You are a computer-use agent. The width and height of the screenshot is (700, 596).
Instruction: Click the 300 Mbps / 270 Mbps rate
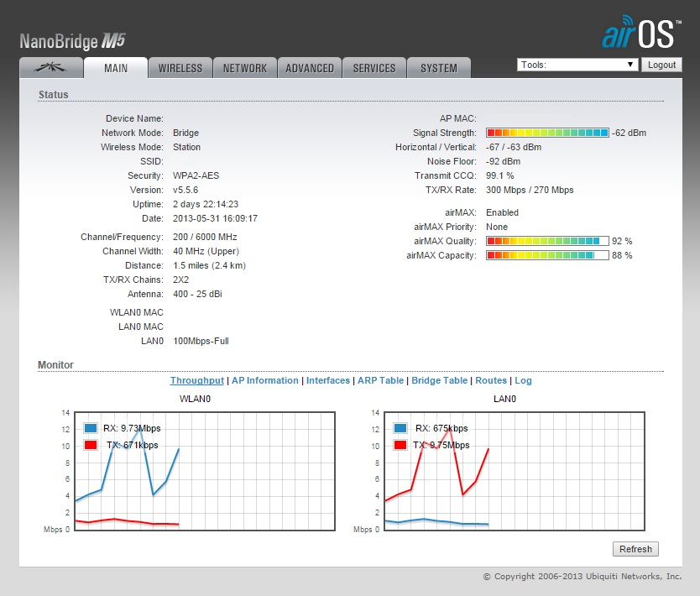click(x=530, y=190)
